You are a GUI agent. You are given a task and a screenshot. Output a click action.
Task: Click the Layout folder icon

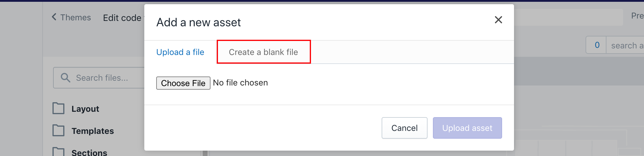(58, 108)
